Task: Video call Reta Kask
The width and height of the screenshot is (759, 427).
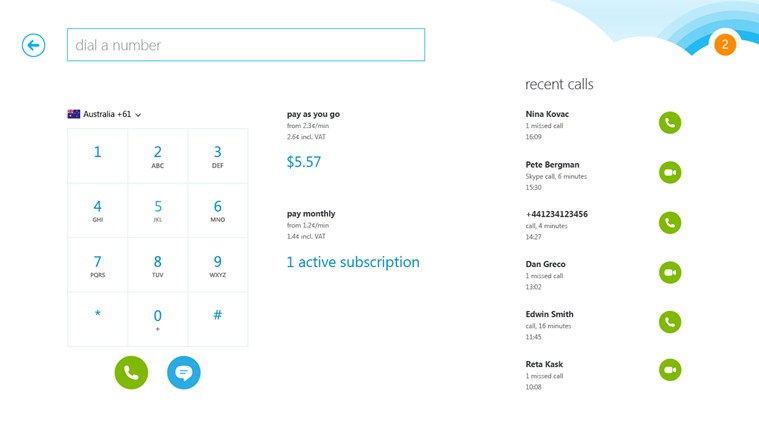Action: coord(670,371)
